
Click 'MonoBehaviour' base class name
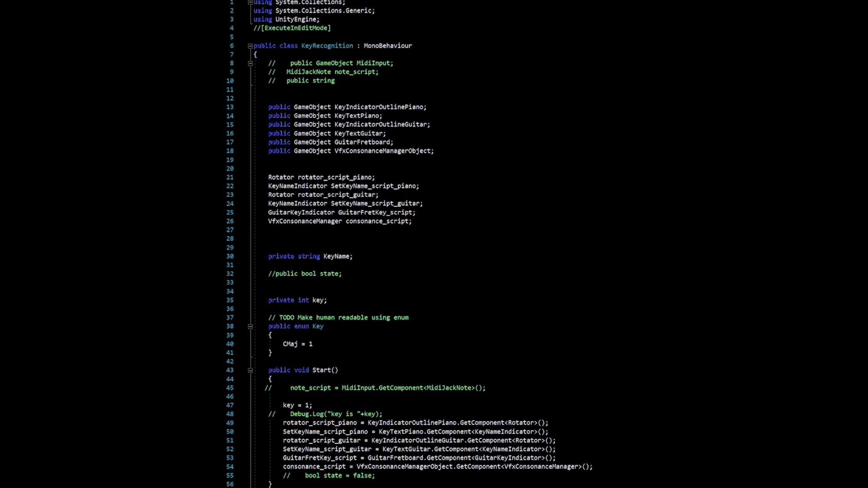coord(388,46)
